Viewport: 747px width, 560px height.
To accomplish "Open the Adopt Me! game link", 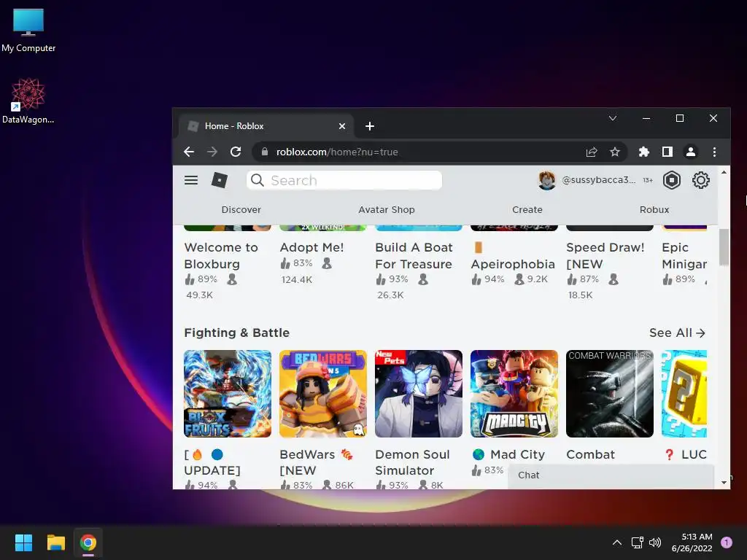I will (311, 248).
